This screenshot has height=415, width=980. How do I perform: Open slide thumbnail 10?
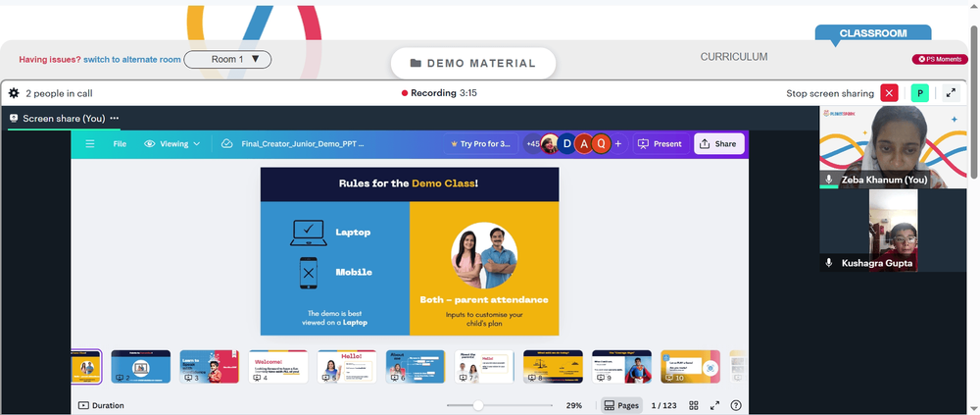point(691,367)
